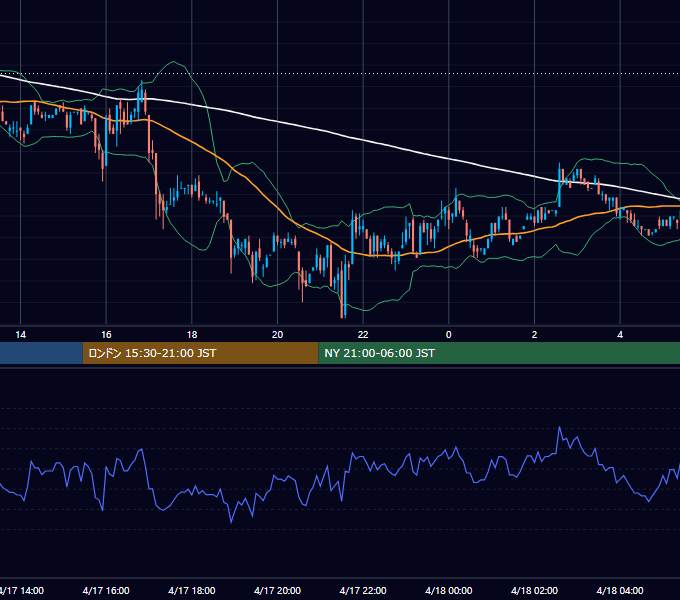680x600 pixels.
Task: Click the blue session bar before London
Action: click(41, 353)
